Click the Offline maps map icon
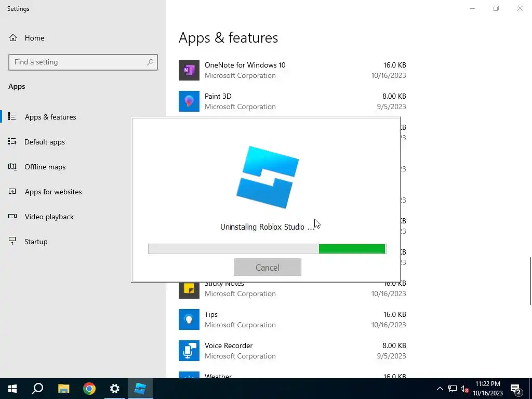 tap(12, 166)
